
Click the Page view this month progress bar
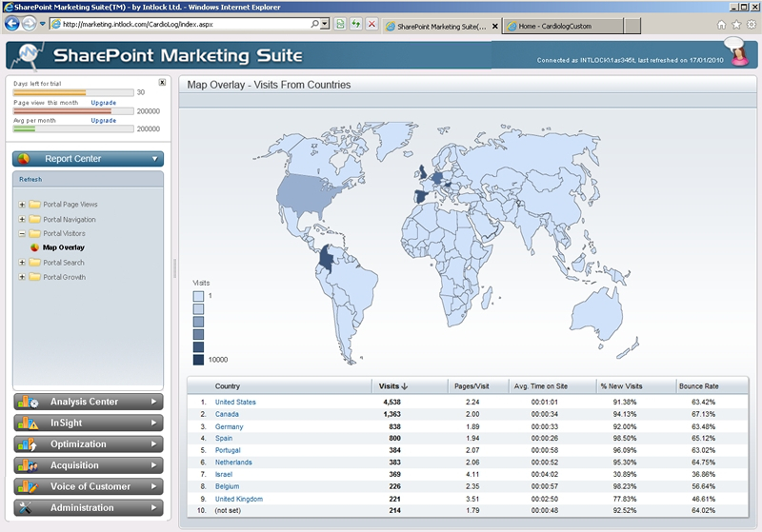point(73,111)
